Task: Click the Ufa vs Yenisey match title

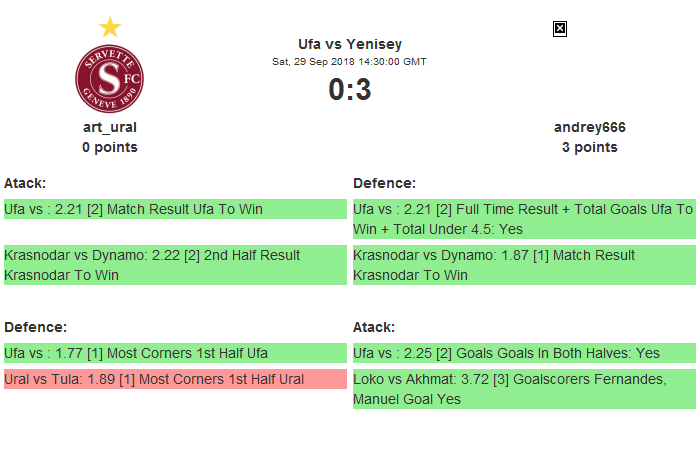Action: [x=350, y=43]
